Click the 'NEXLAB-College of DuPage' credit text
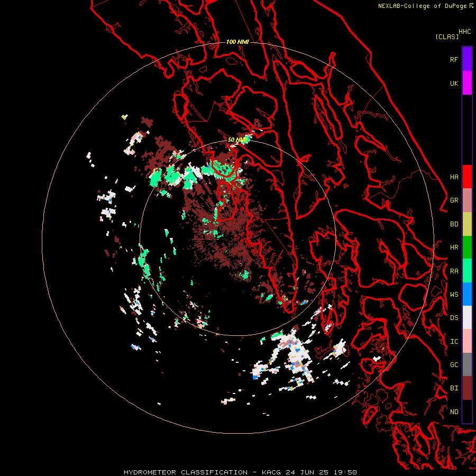Screen dimensions: 476x476 422,6
